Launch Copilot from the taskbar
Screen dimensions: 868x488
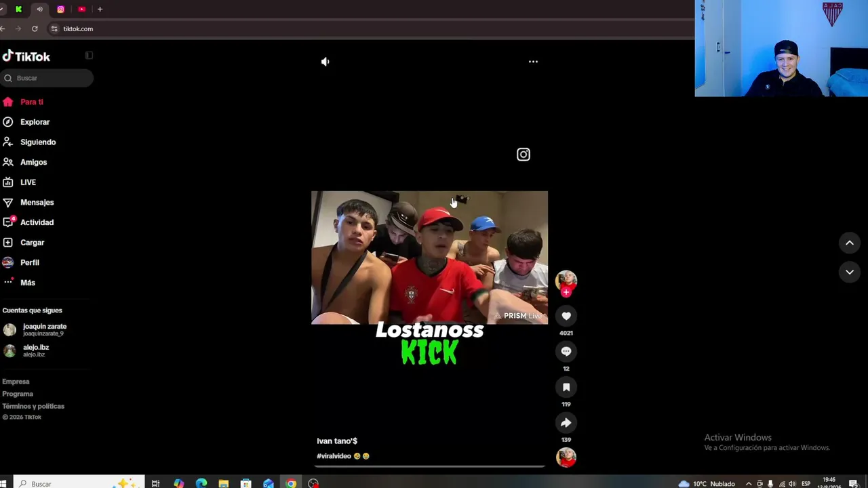(x=178, y=483)
